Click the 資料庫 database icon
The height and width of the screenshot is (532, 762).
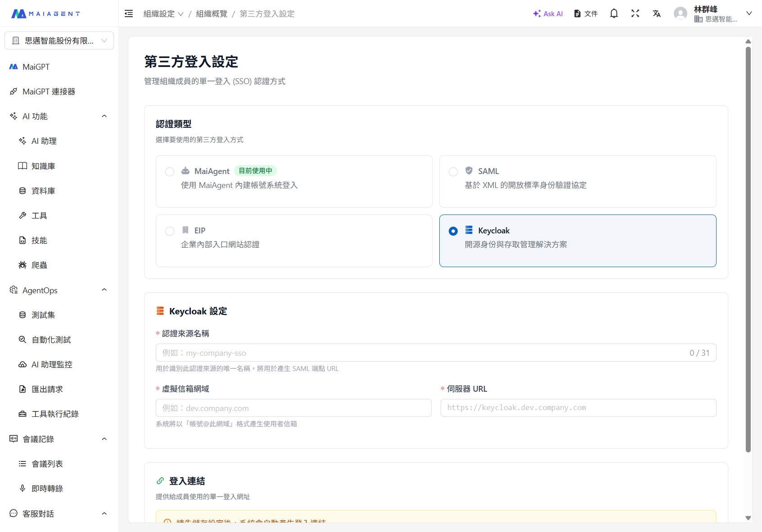click(23, 191)
